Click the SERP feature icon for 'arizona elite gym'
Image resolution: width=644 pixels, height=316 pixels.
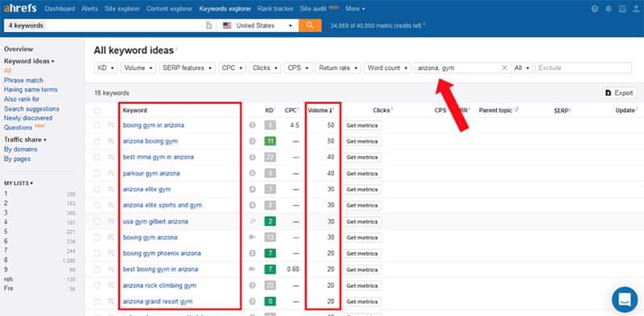click(x=252, y=189)
